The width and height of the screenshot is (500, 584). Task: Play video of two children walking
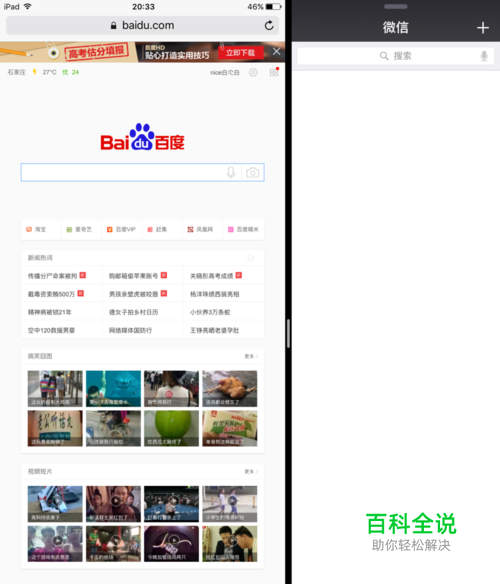(x=230, y=504)
